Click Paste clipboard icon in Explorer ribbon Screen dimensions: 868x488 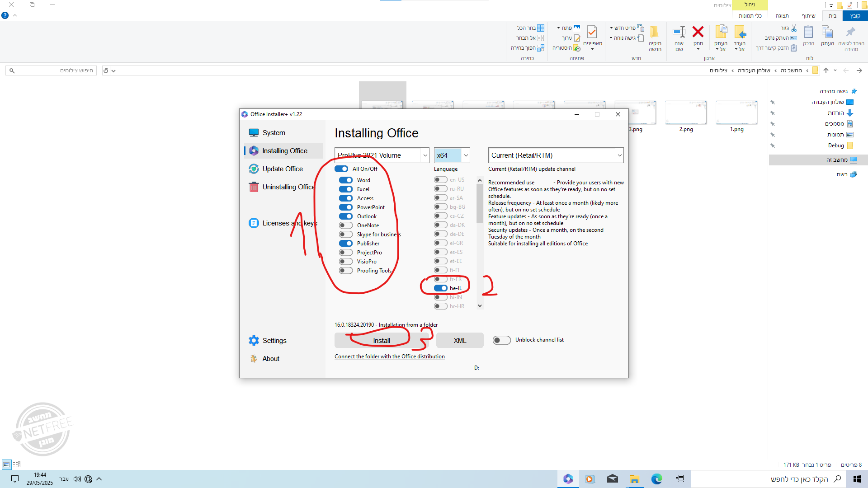(x=808, y=32)
